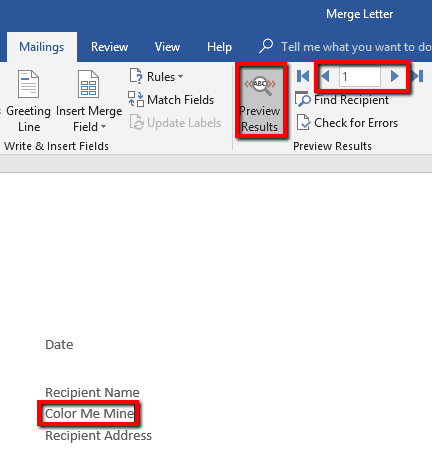432x461 pixels.
Task: Switch to the Review tab
Action: pyautogui.click(x=109, y=47)
